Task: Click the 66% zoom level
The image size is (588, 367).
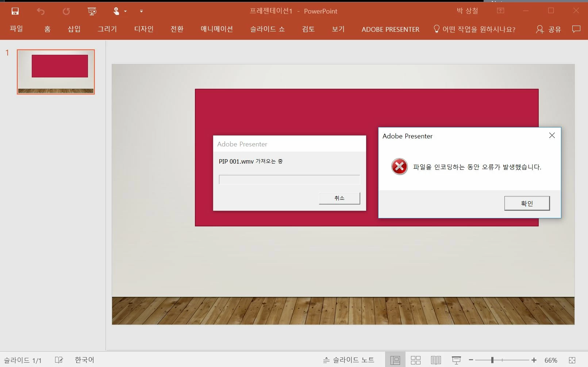Action: 551,360
